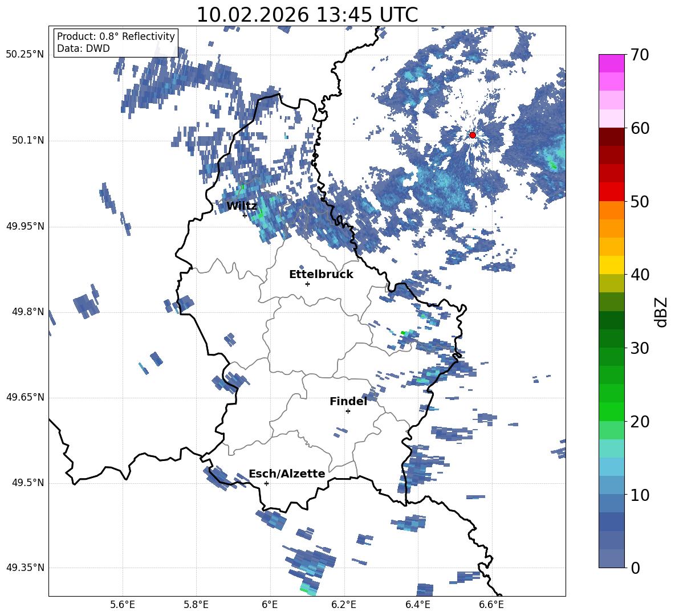This screenshot has width=675, height=616.
Task: Click the Wiltz station cross marker
Action: click(x=245, y=215)
